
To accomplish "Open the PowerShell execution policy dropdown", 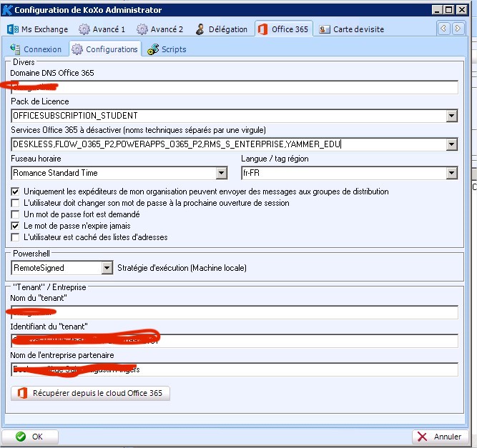I will pyautogui.click(x=107, y=268).
